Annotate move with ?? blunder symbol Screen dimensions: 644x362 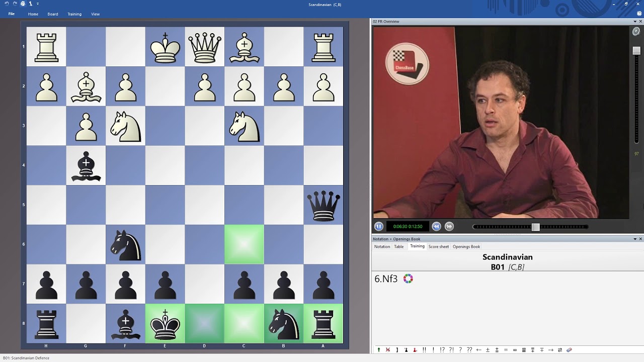[x=469, y=350]
